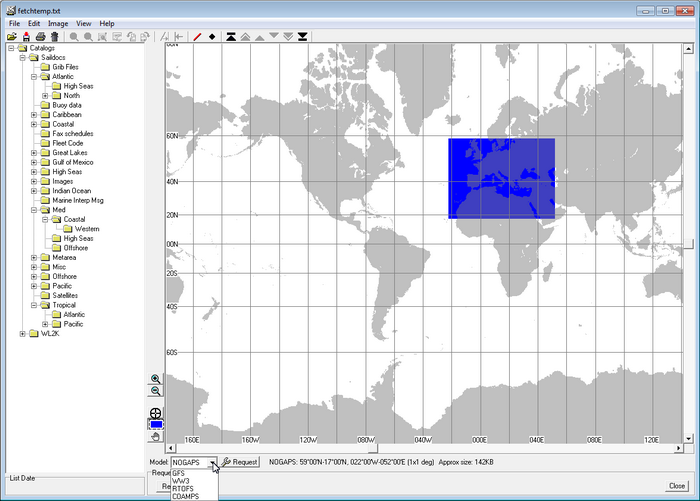This screenshot has height=501, width=700.
Task: Click the save disk toolbar icon
Action: pyautogui.click(x=26, y=37)
